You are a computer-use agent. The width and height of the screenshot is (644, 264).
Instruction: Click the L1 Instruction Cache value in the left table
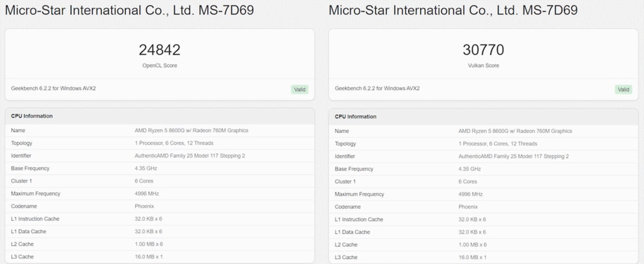(148, 219)
